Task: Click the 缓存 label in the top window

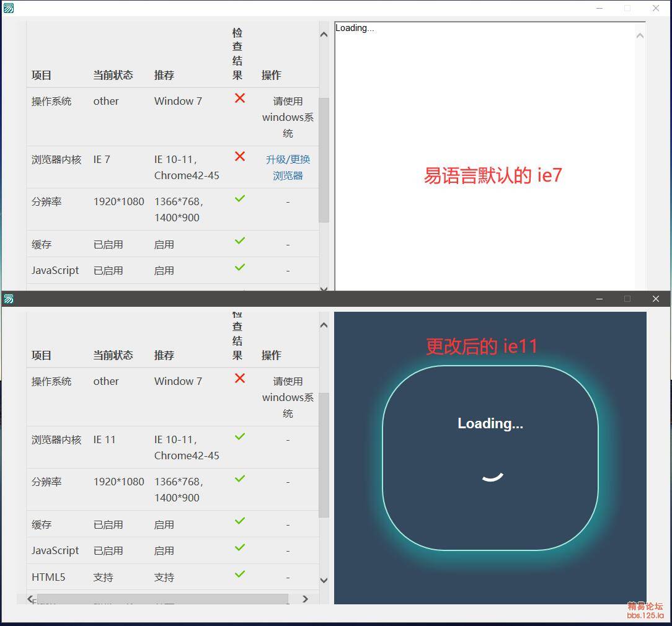Action: coord(42,245)
